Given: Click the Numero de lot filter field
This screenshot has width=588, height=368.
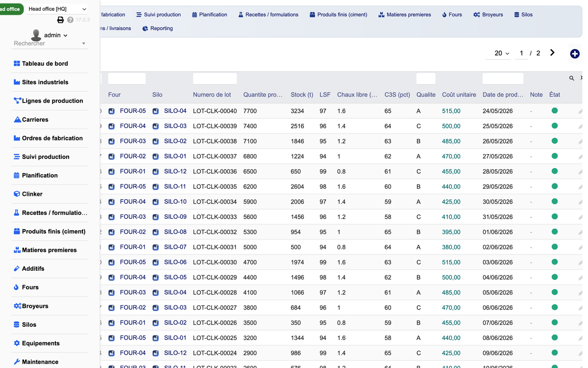Looking at the screenshot, I should click(215, 79).
